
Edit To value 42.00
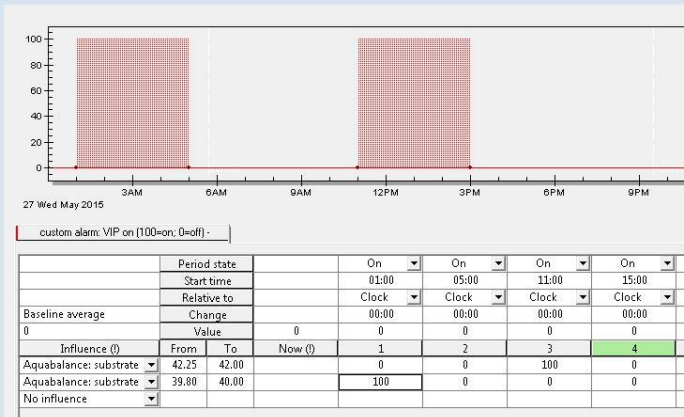tap(230, 365)
